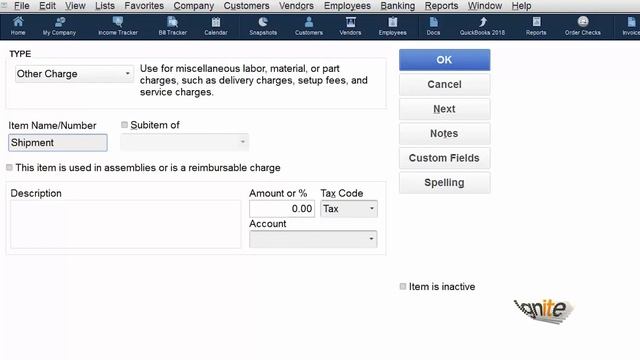Run the Spelling check button
This screenshot has height=360, width=640.
click(444, 182)
